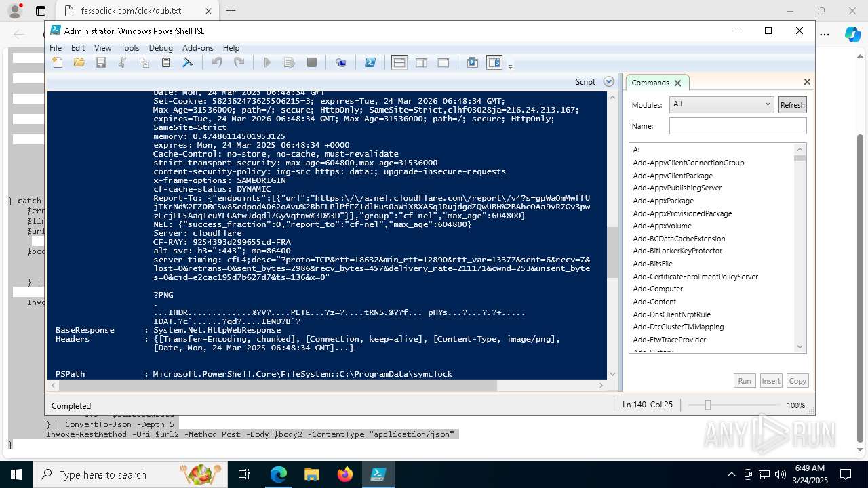
Task: Clear the console pane with the squeegee icon
Action: (x=188, y=63)
